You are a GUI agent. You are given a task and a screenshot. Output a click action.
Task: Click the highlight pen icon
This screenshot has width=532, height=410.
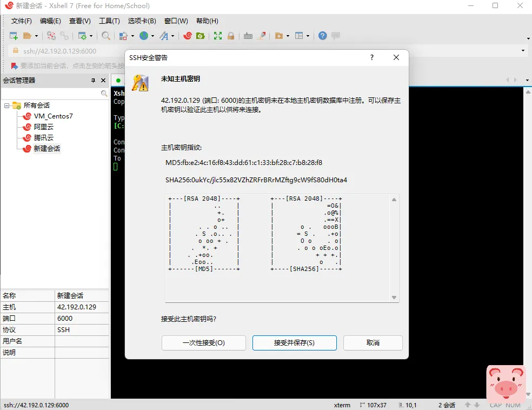pos(262,36)
